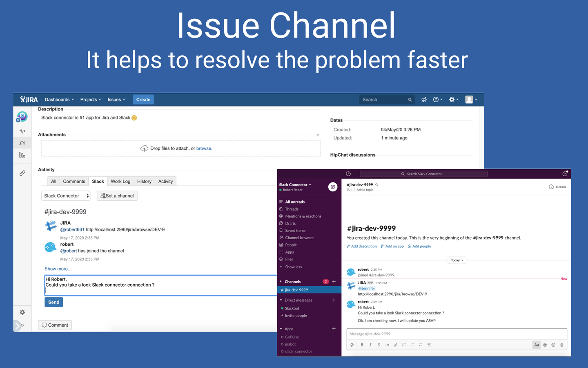
Task: Open project activity pulse icon in sidebar
Action: coord(22,131)
